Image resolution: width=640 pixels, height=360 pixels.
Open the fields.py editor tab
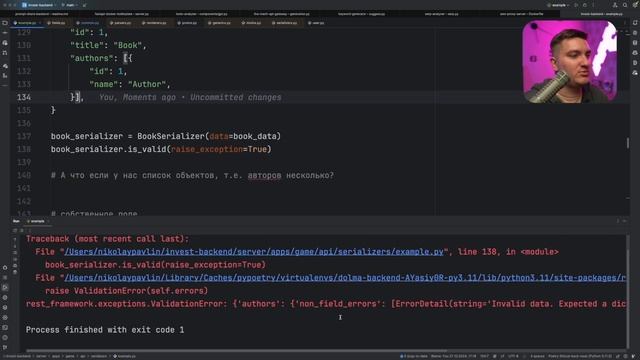tap(56, 23)
